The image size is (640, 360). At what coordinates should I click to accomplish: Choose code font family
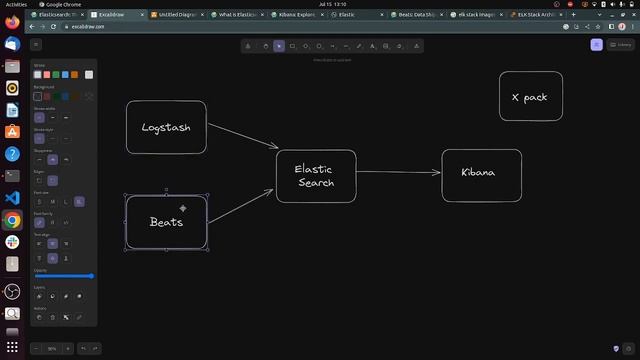pos(66,222)
